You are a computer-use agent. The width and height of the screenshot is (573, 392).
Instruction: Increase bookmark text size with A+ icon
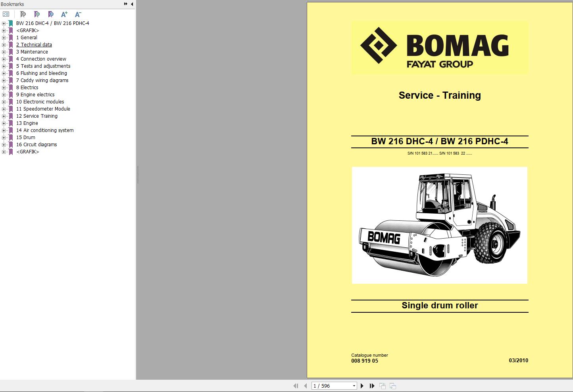tap(64, 14)
